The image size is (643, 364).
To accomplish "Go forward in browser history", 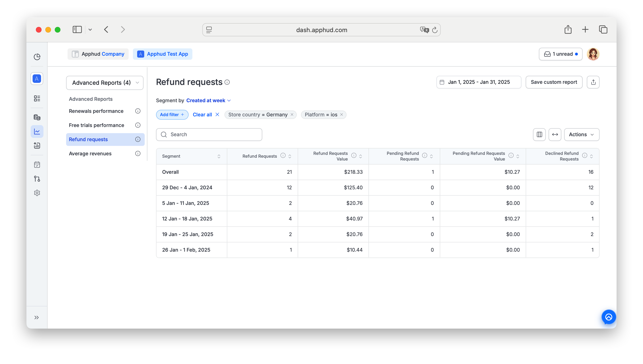I will click(123, 30).
